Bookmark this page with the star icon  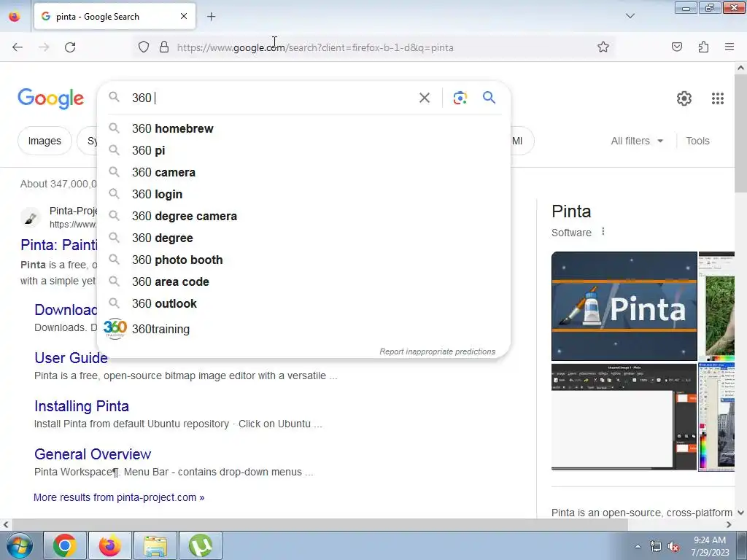point(603,47)
